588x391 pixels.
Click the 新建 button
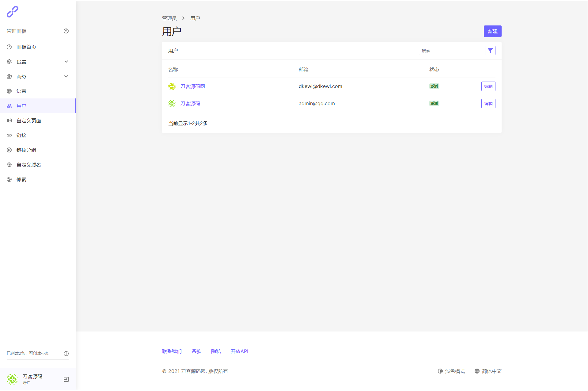tap(492, 31)
